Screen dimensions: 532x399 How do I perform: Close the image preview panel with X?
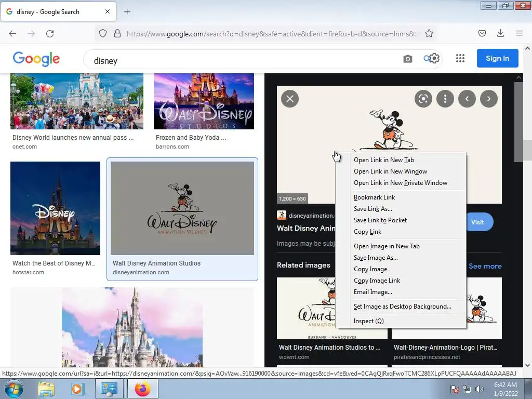[290, 99]
